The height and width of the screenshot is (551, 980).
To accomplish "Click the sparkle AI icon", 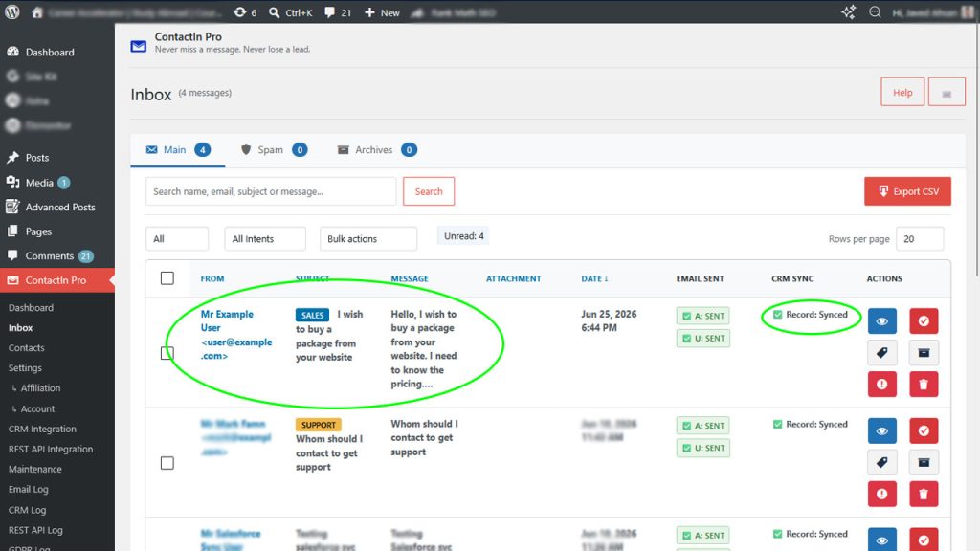I will [848, 11].
